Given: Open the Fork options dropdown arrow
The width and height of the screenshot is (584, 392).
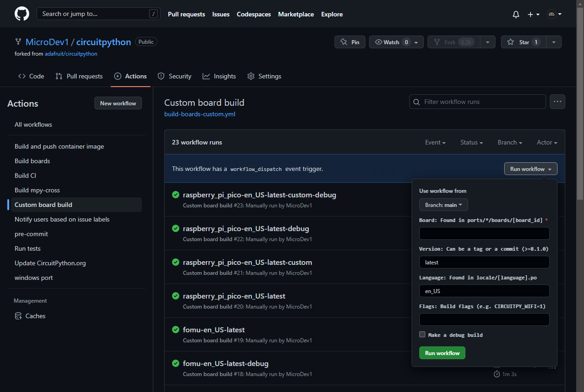Looking at the screenshot, I should coord(487,42).
